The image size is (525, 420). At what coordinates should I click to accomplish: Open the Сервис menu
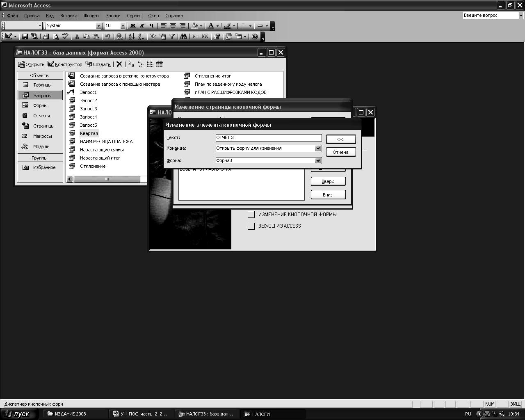[134, 16]
